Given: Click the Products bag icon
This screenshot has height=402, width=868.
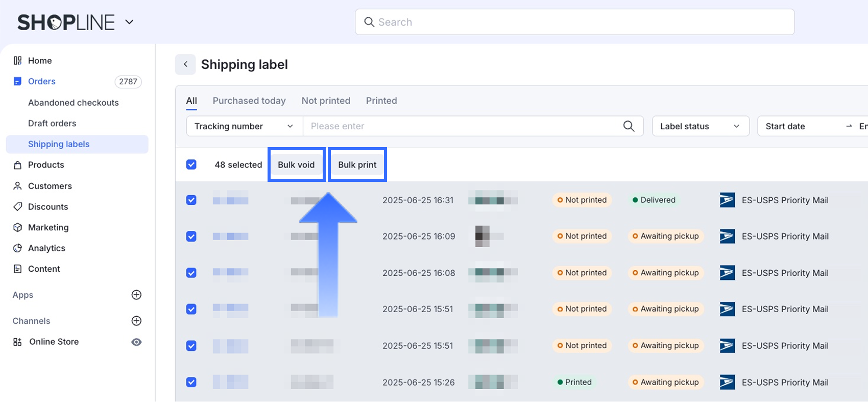Looking at the screenshot, I should 17,165.
